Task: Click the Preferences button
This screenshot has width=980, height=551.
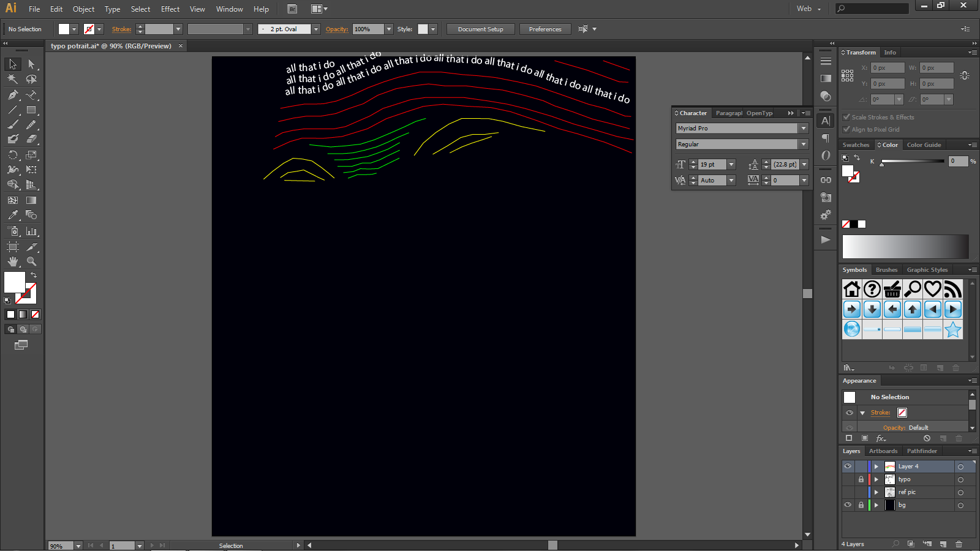Action: click(x=545, y=29)
